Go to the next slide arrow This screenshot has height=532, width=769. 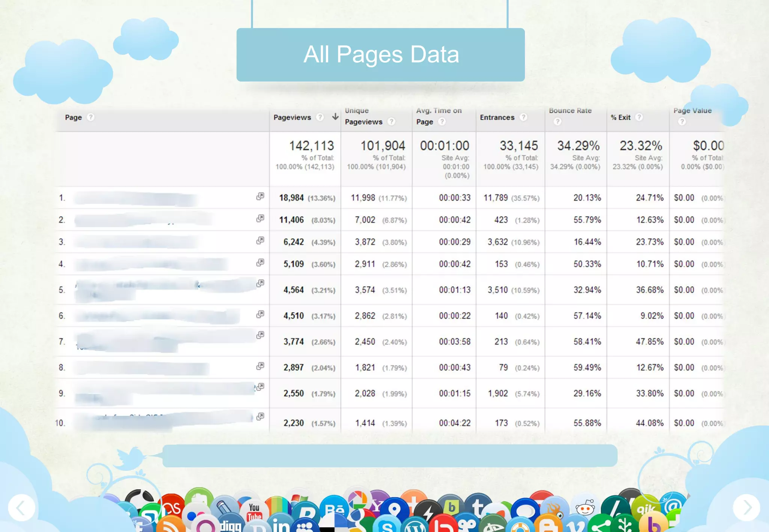(746, 508)
